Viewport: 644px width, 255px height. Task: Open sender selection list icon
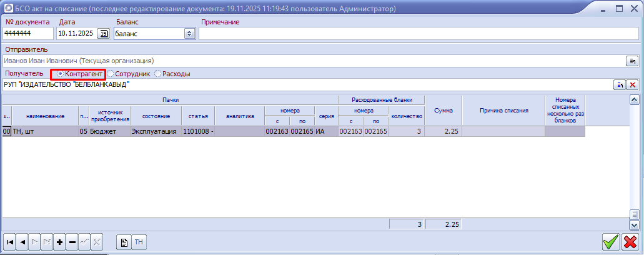[632, 61]
